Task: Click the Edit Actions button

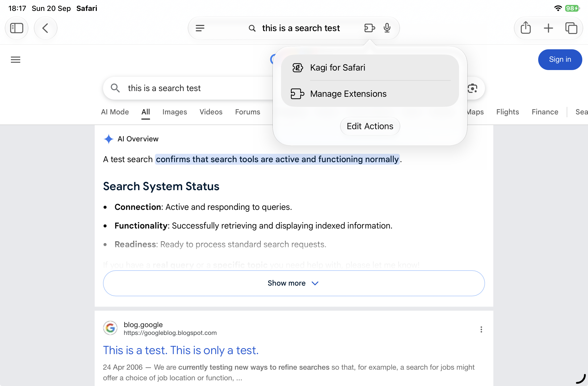Action: click(x=370, y=126)
